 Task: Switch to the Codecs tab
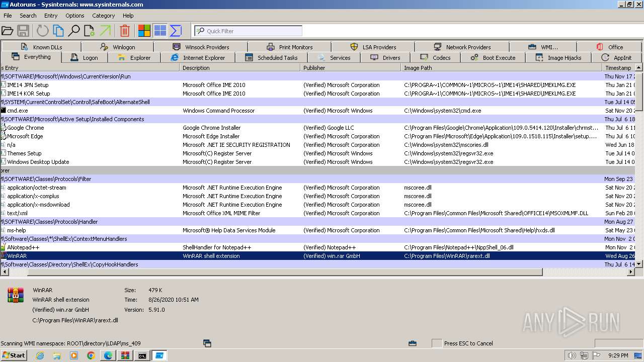[x=436, y=57]
